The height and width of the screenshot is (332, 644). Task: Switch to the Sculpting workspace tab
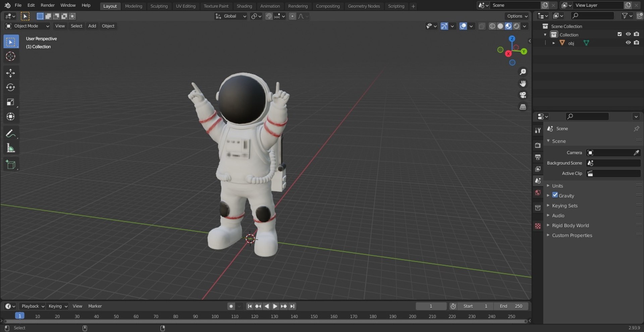pos(159,6)
